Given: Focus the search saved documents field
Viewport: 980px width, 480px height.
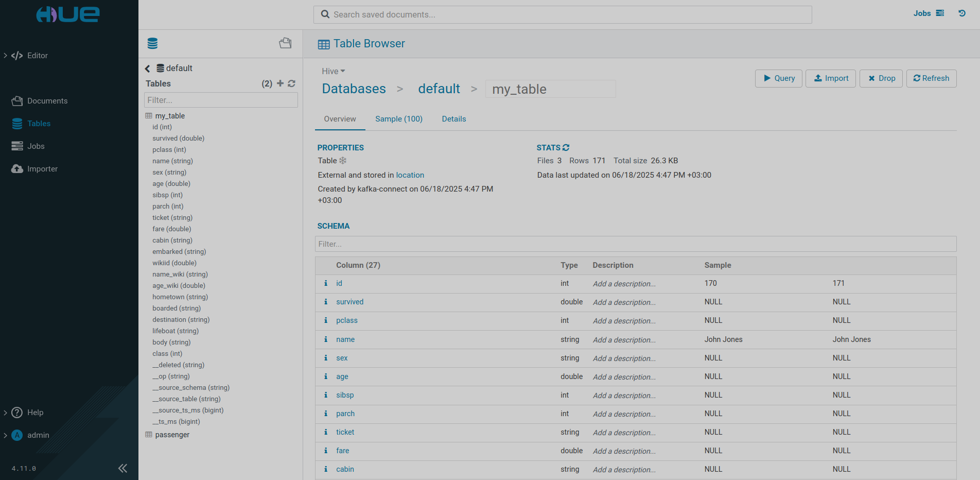Looking at the screenshot, I should [563, 14].
